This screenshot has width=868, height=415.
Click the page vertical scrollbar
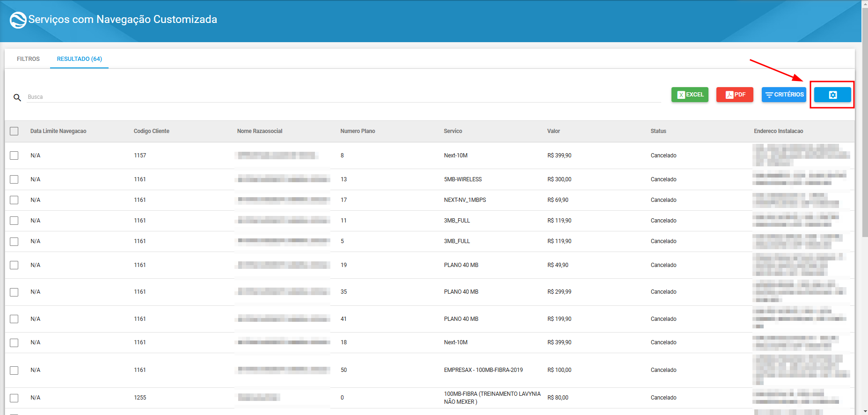click(865, 122)
